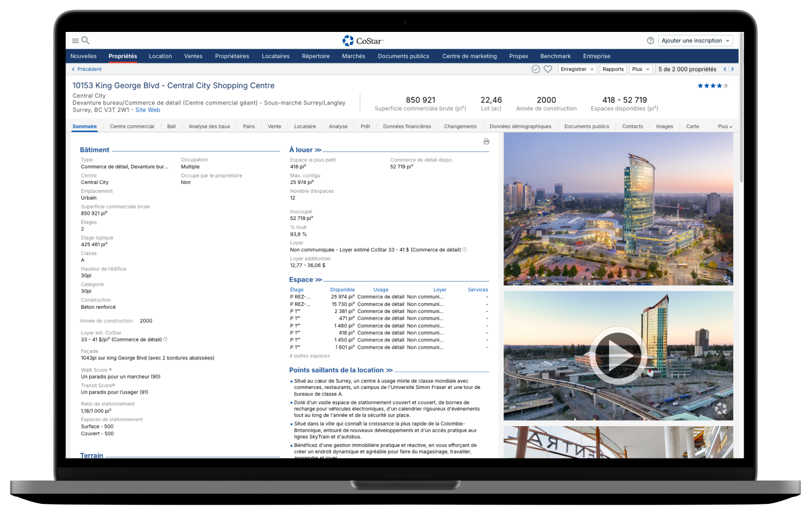Open the hamburger menu icon

[75, 41]
